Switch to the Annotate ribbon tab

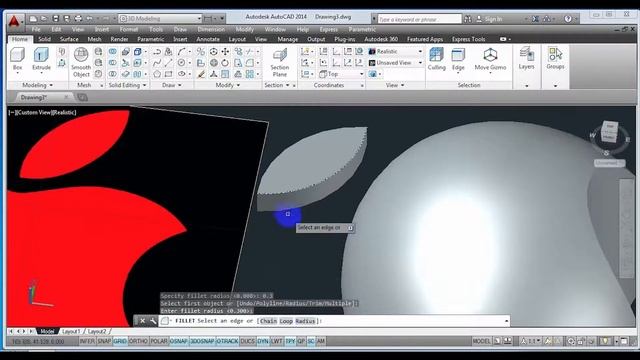pos(208,39)
